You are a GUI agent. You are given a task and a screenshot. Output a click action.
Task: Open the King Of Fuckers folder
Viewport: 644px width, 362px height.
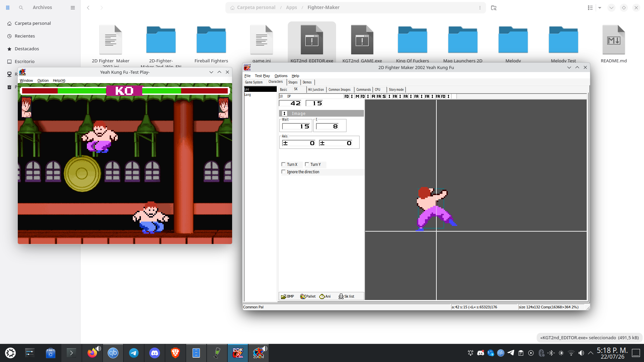[x=413, y=40]
